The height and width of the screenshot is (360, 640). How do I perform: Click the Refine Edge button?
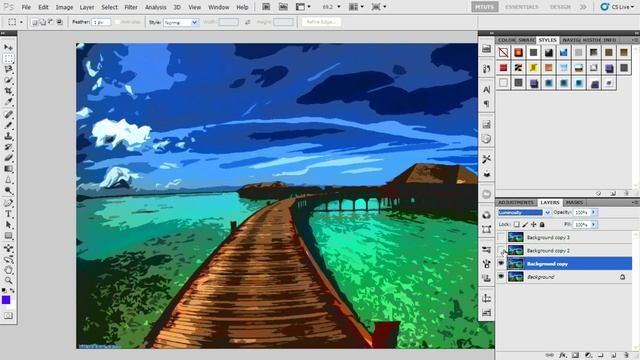coord(321,22)
